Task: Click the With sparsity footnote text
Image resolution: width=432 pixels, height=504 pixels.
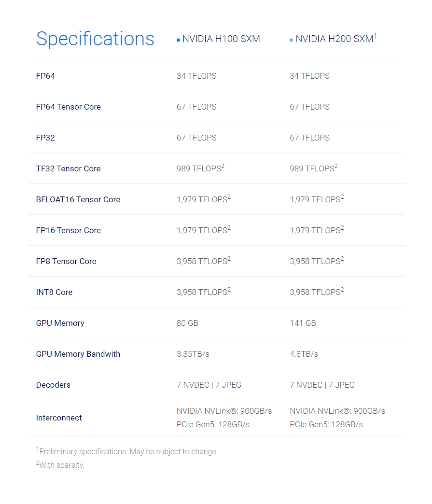Action: [x=62, y=465]
